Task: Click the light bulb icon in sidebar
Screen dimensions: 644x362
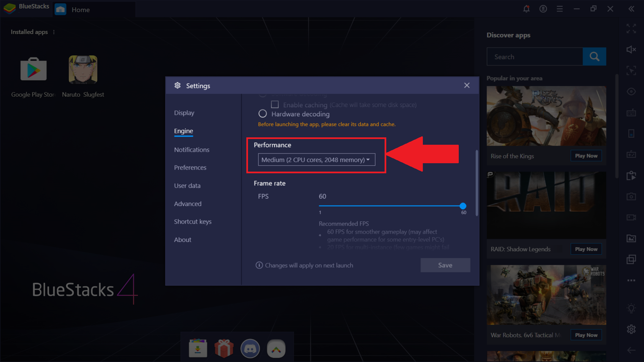Action: coord(631,308)
